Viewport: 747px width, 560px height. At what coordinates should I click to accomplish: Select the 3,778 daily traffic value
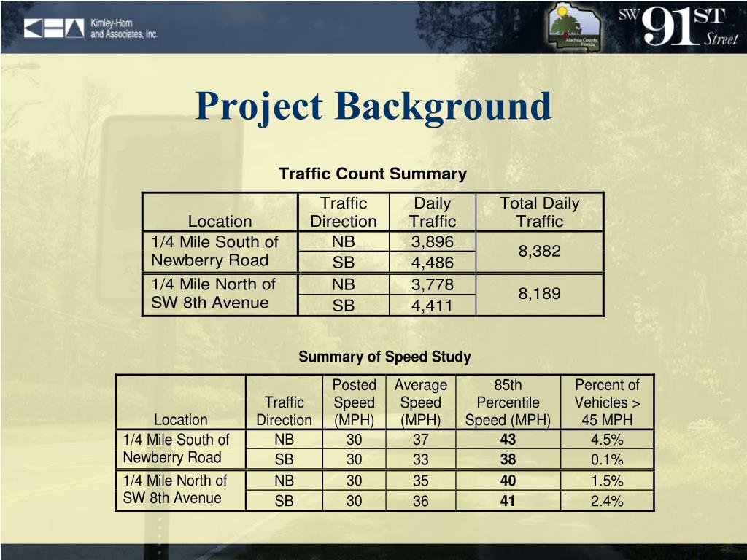tap(433, 284)
